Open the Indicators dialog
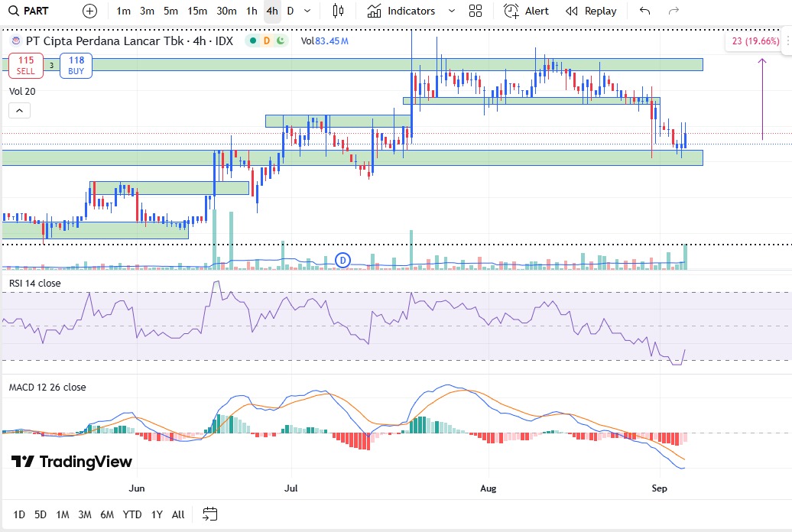792x532 pixels. (401, 11)
